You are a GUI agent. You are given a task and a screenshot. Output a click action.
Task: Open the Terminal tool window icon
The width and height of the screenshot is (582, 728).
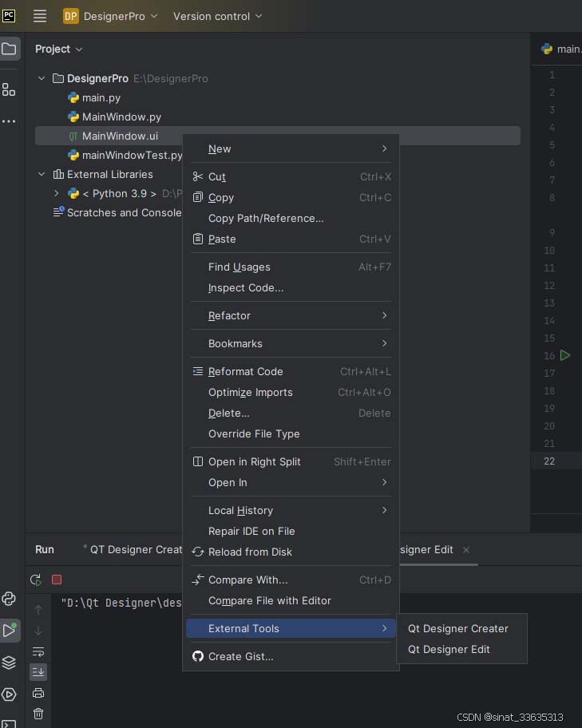[9, 724]
